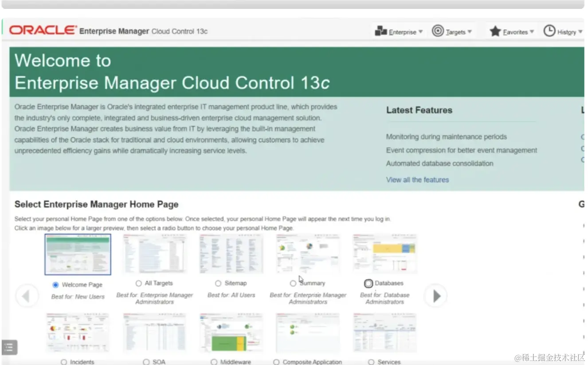Click Best for: Database Administrators caption
This screenshot has width=588, height=365.
[x=385, y=298]
